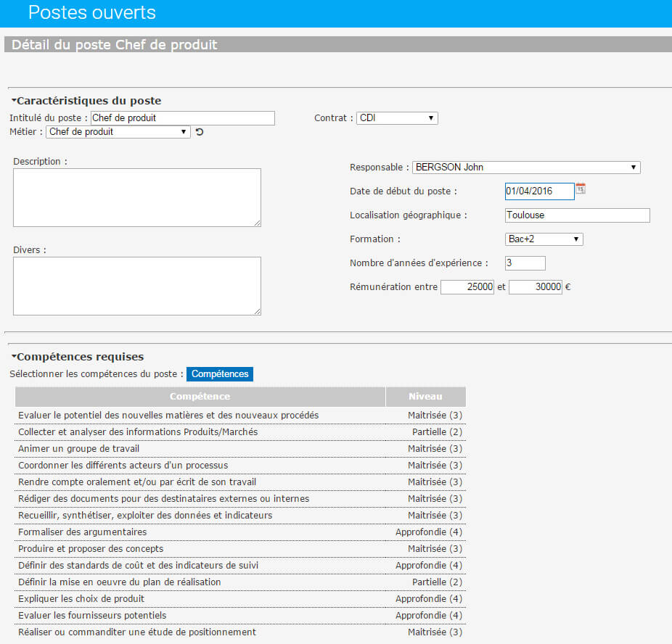
Task: Click the reset arrow icon beside Métier
Action: pos(200,132)
